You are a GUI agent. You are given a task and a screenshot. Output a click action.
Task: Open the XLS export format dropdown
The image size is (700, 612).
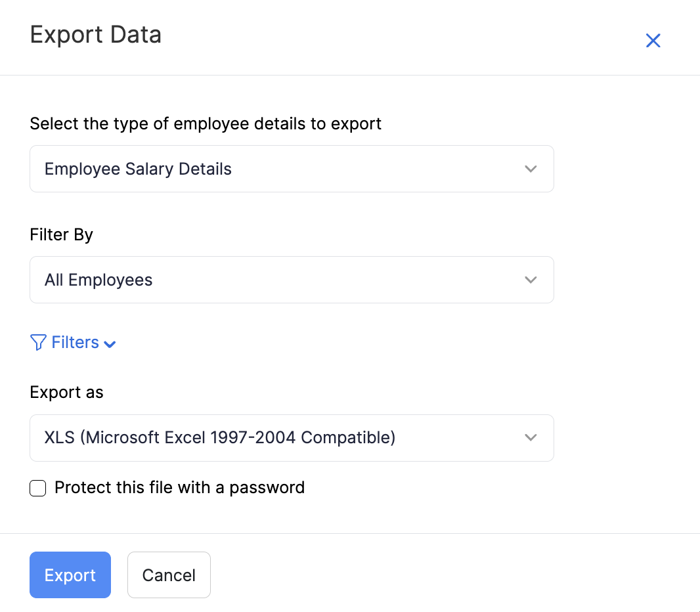[x=292, y=438]
